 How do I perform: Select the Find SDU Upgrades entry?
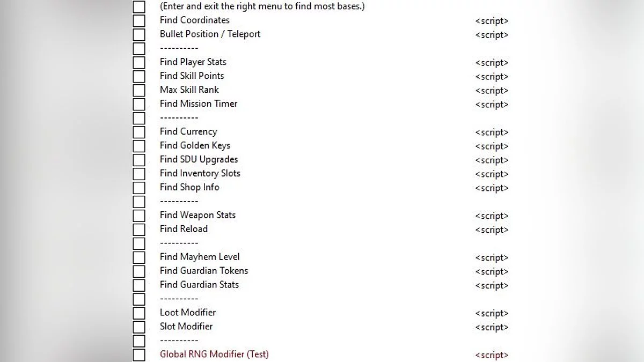(199, 159)
